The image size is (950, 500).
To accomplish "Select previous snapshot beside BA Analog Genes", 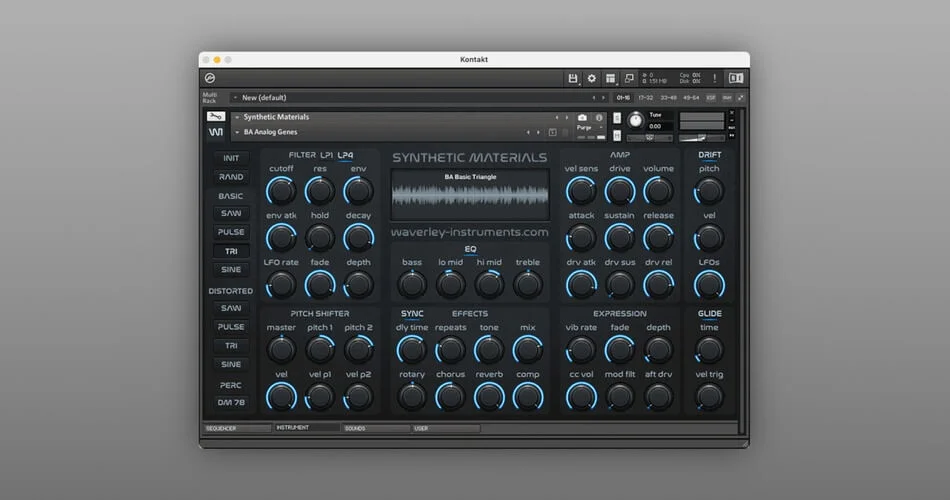I will [528, 132].
